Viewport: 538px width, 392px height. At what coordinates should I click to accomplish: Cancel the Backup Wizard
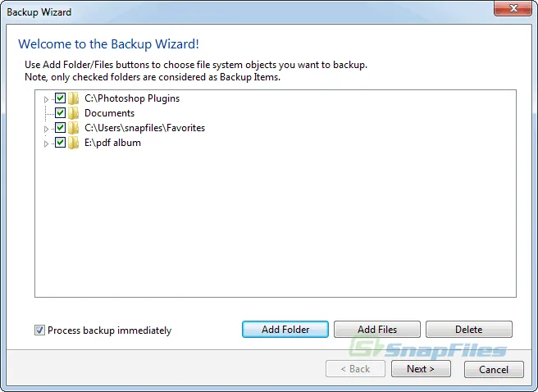coord(494,369)
